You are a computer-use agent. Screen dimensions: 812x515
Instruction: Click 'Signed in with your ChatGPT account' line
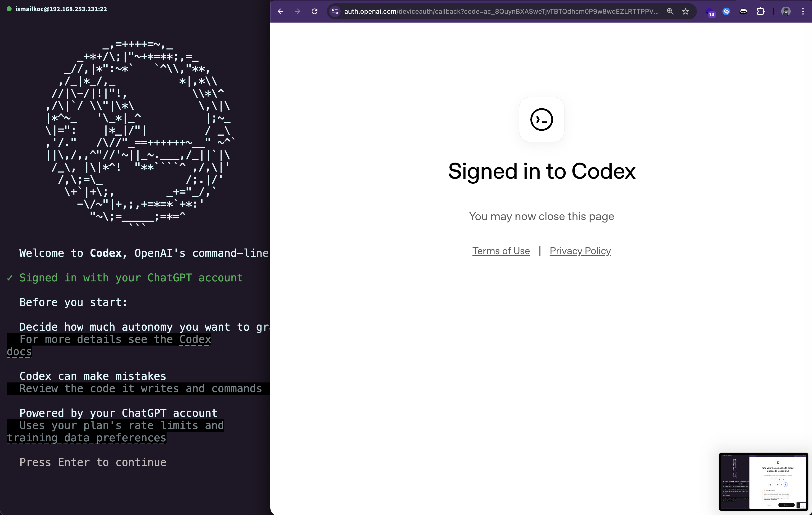point(131,278)
